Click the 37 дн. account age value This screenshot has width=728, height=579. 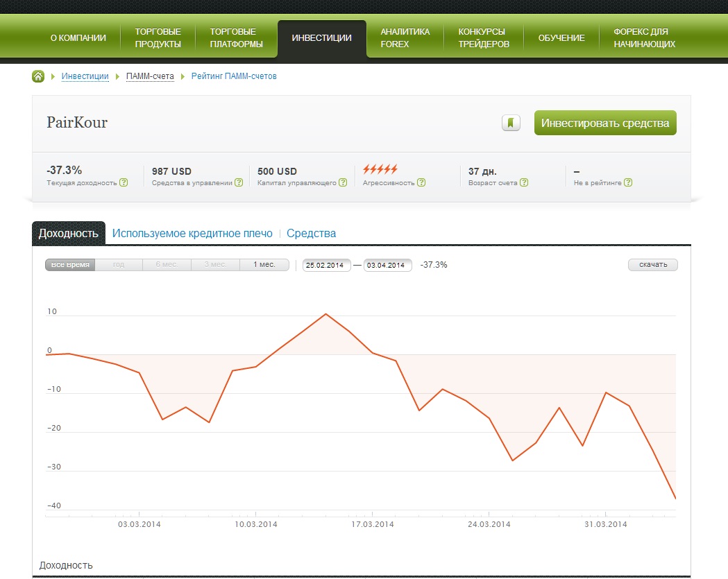point(482,171)
